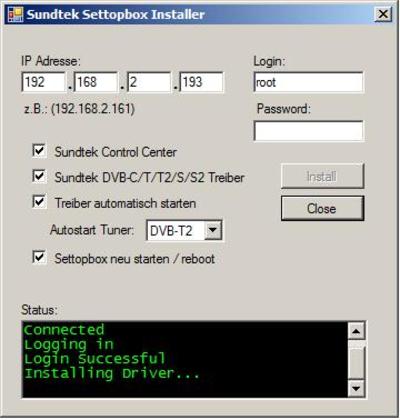Screen dimensions: 400x420
Task: Click the 'Login:' label
Action: point(269,61)
